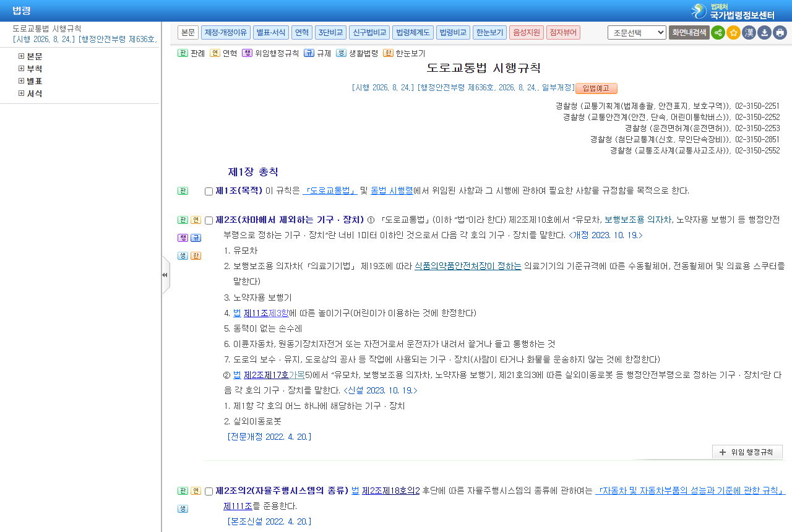Toggle Hanja display with the 漢 icon
The image size is (792, 532).
[749, 32]
